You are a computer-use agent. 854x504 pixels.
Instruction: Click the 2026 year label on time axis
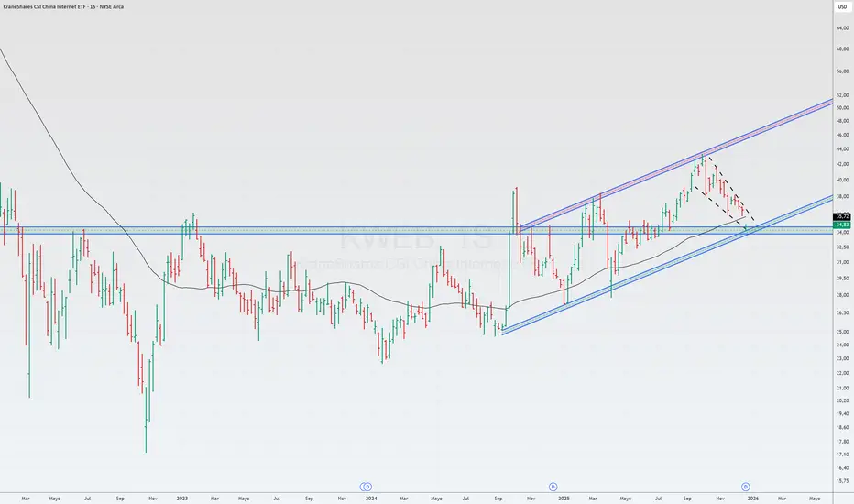[752, 498]
